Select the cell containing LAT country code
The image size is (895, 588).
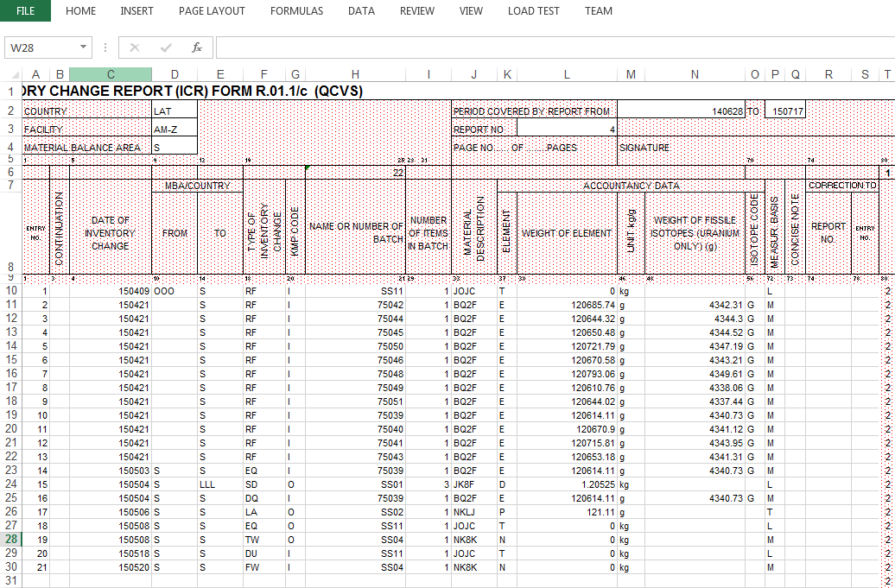[x=175, y=111]
